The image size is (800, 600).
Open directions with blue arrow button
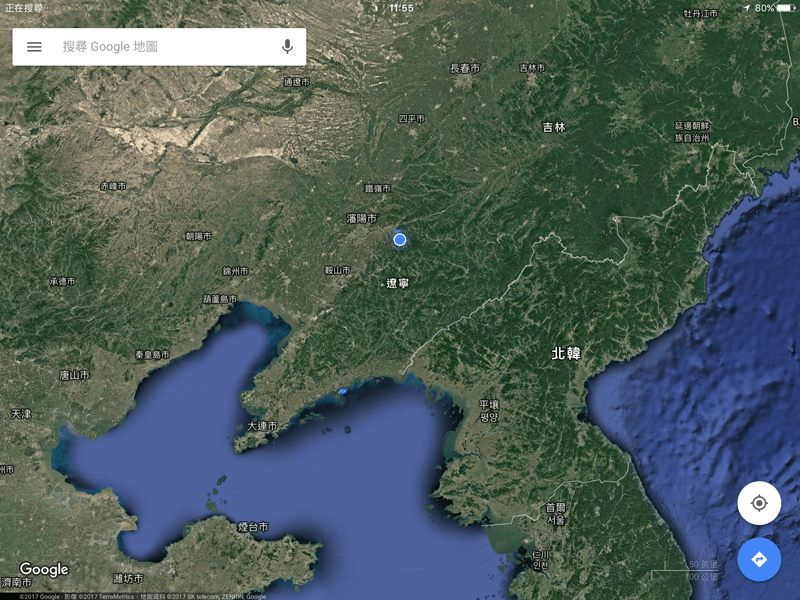coord(759,559)
